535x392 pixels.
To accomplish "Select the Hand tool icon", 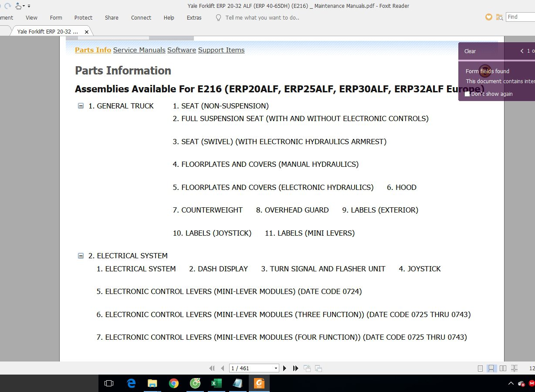I will [x=18, y=6].
